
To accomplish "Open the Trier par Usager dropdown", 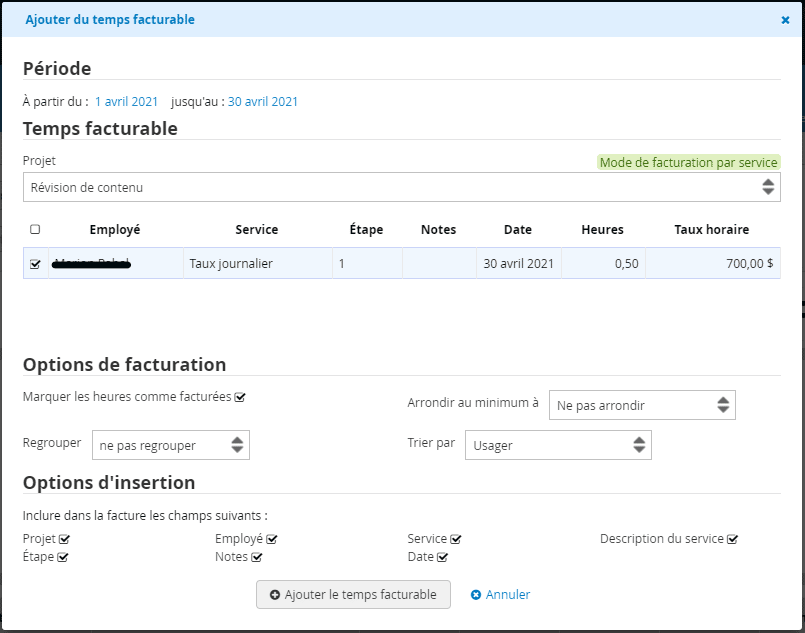I will pyautogui.click(x=557, y=445).
